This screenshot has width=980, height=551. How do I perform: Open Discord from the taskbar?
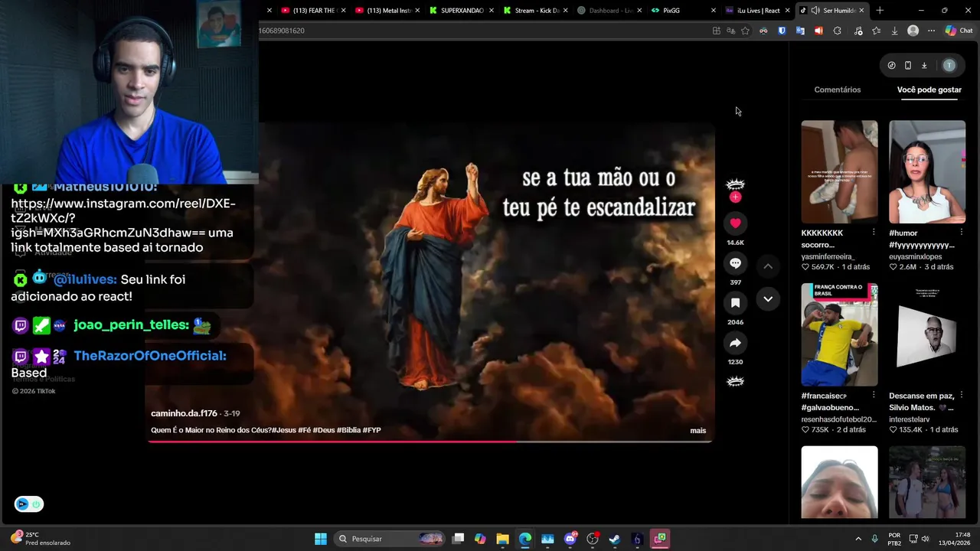pos(570,539)
